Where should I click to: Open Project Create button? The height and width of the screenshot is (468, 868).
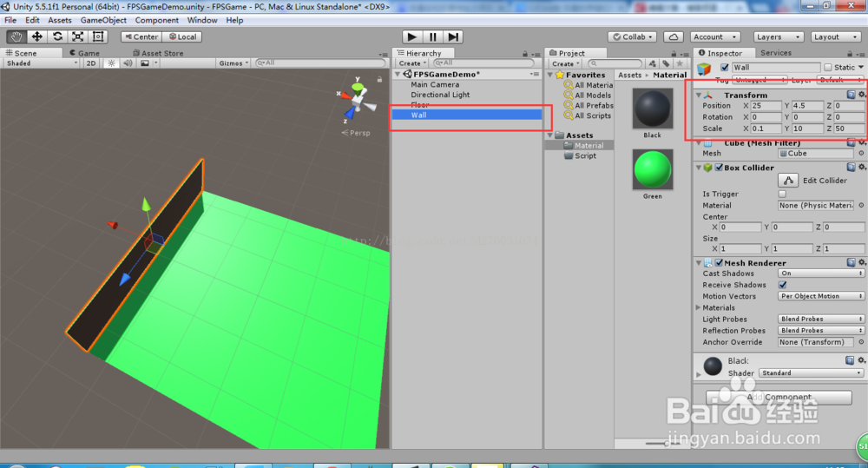(x=565, y=63)
